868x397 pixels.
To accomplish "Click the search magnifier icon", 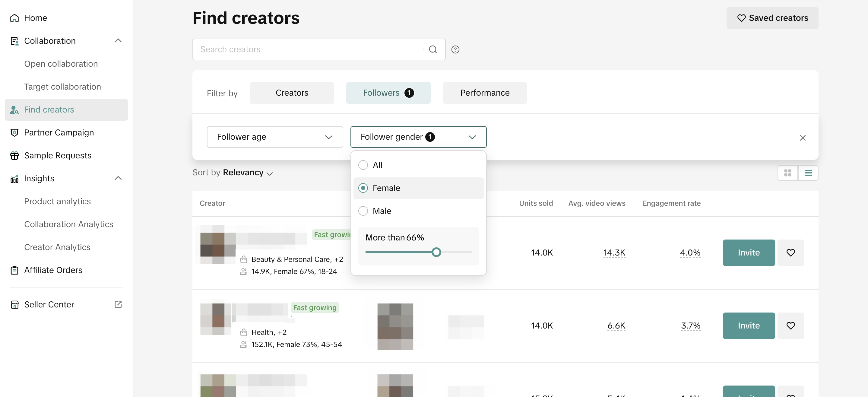I will 433,49.
